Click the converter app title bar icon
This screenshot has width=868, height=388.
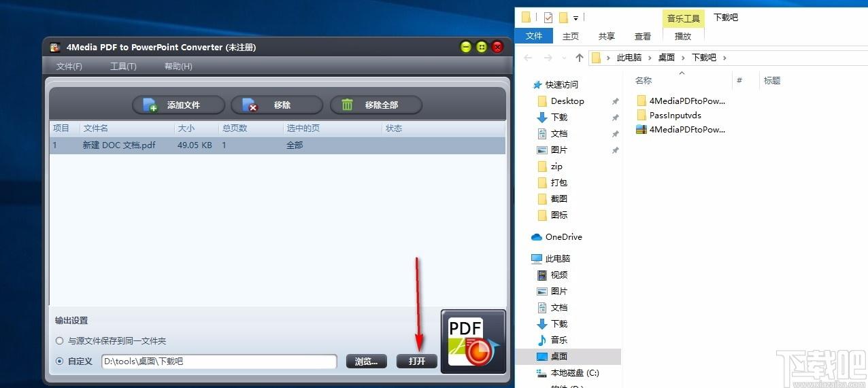[x=55, y=48]
